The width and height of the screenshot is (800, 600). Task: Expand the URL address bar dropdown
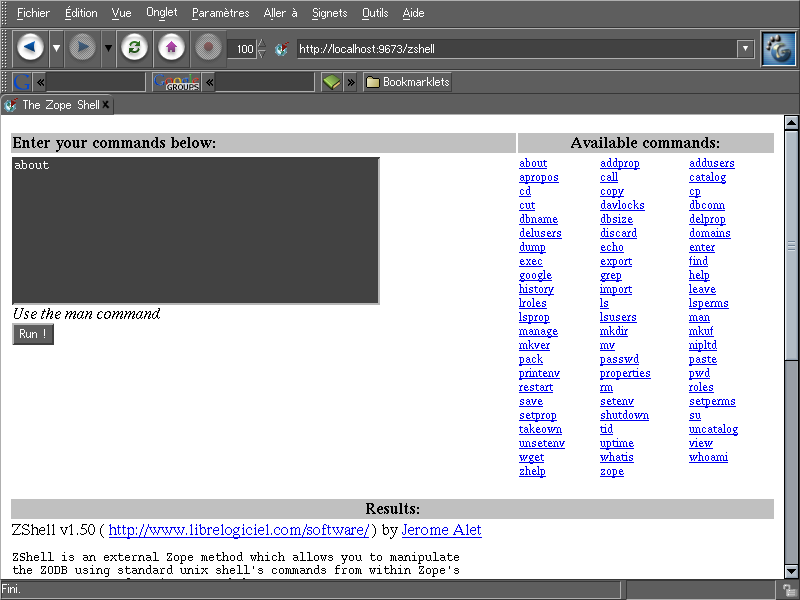click(745, 48)
